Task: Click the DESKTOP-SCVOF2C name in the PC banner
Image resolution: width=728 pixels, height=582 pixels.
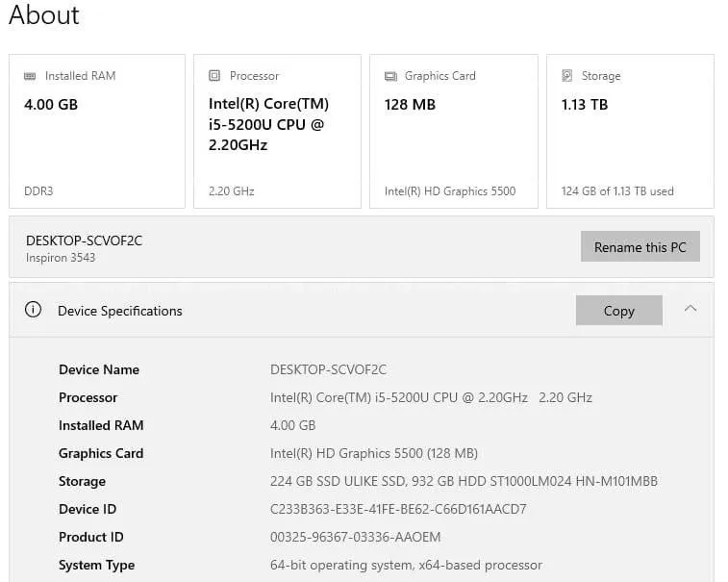Action: tap(84, 240)
